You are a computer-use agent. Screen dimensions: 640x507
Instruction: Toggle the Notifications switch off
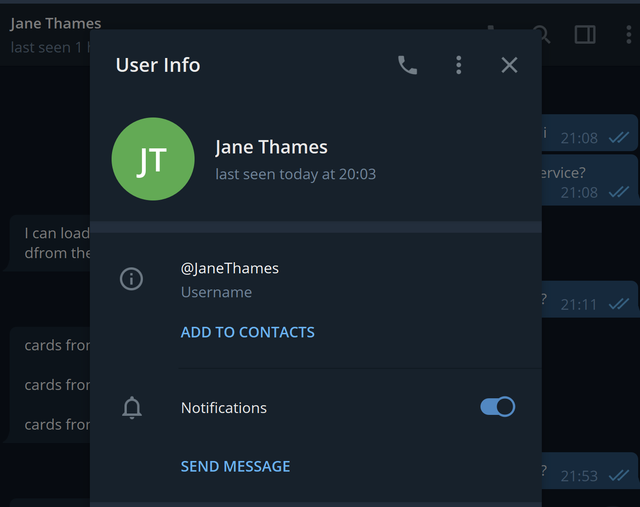498,407
